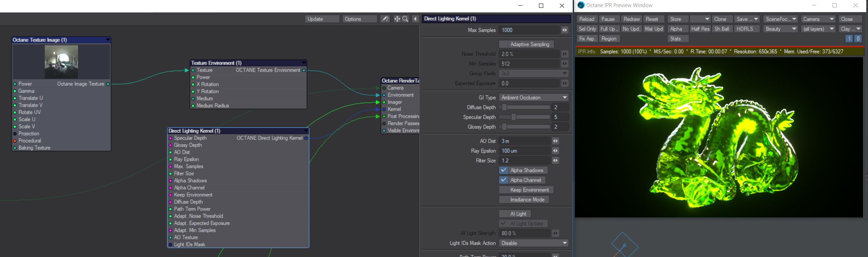Viewport: 868px width, 257px height.
Task: Click the Max Samples stepper arrows
Action: click(x=564, y=30)
